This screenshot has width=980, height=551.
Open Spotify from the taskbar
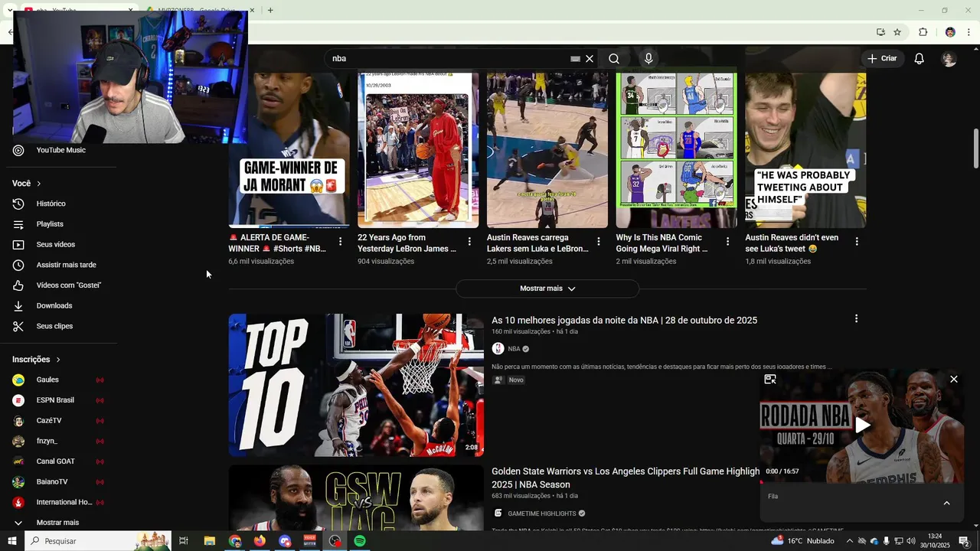(360, 541)
